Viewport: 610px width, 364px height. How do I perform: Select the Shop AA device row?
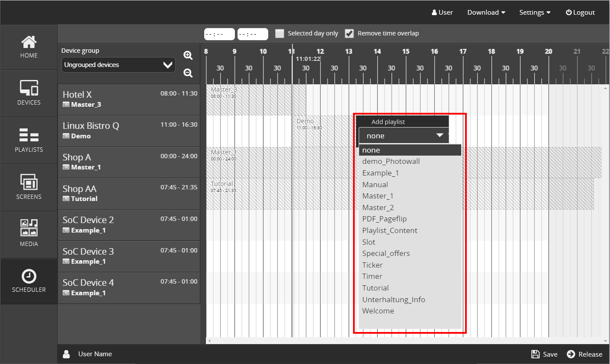[129, 194]
